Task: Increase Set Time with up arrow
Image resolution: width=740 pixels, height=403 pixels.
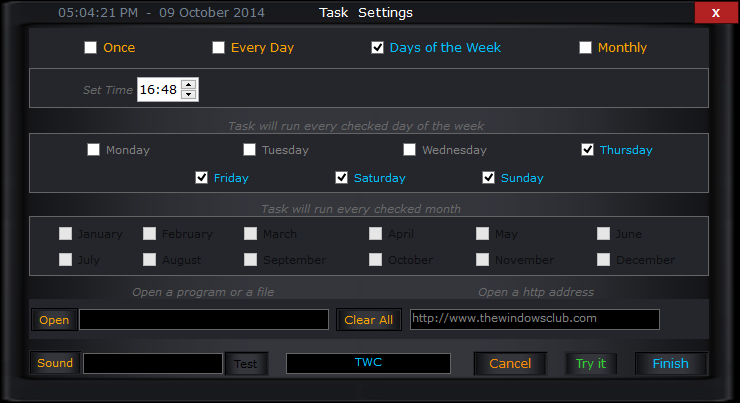Action: click(189, 84)
